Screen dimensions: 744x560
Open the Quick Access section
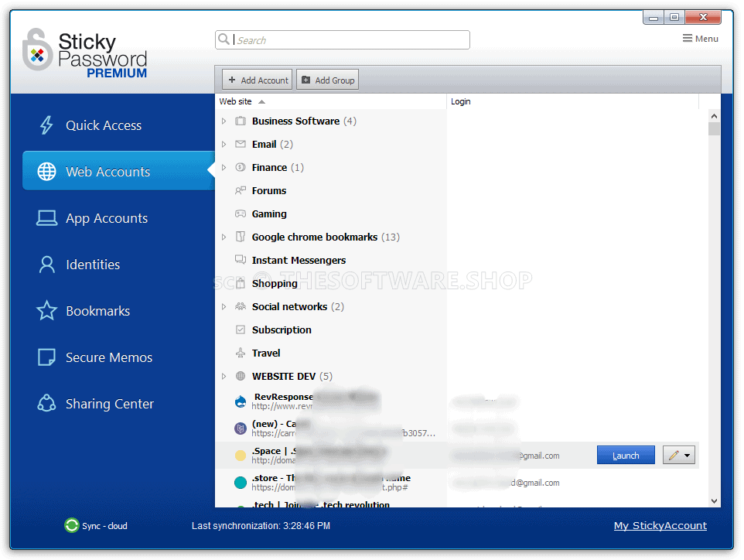click(x=104, y=125)
